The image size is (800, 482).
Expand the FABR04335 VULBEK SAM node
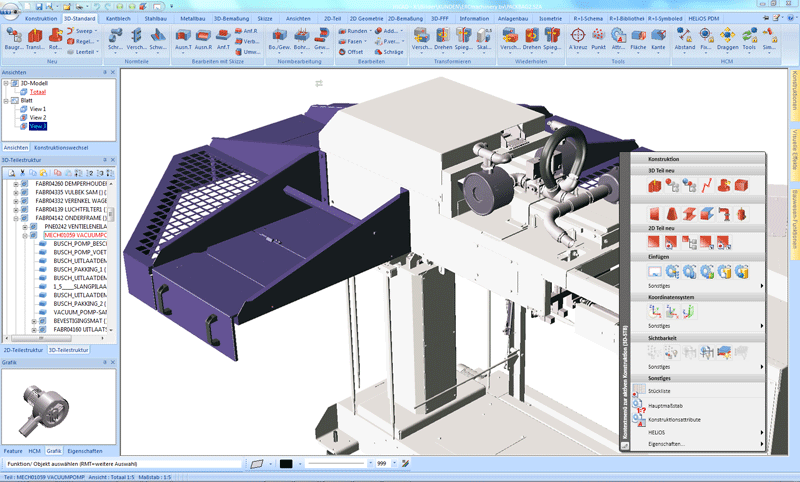click(x=16, y=192)
